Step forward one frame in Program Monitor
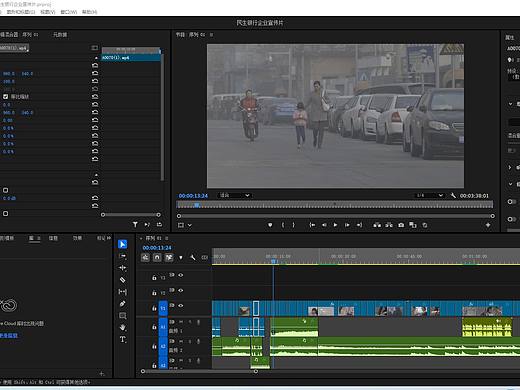Viewport: 520px width, 390px height. (x=347, y=225)
